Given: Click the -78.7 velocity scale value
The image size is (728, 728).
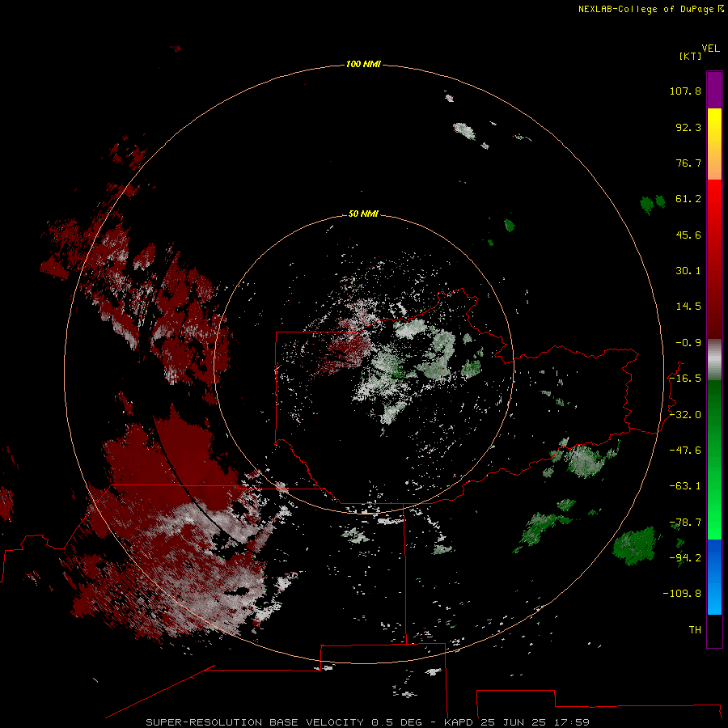Looking at the screenshot, I should pyautogui.click(x=685, y=523).
